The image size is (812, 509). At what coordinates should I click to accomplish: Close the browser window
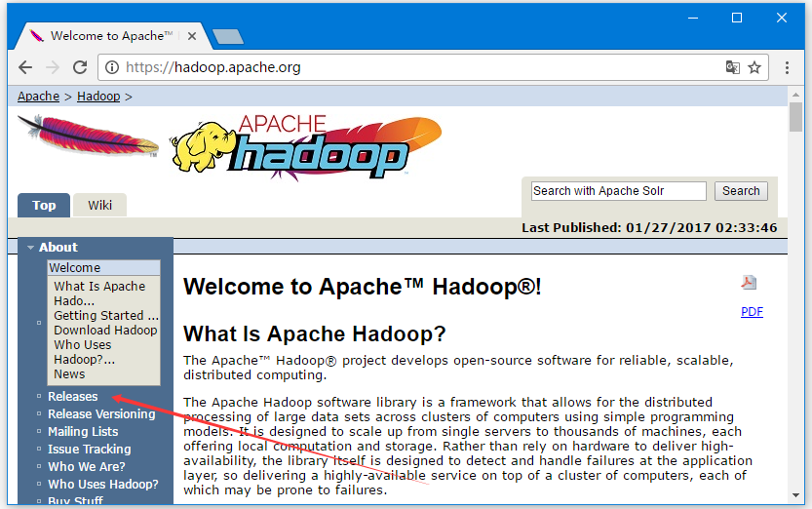pyautogui.click(x=782, y=19)
